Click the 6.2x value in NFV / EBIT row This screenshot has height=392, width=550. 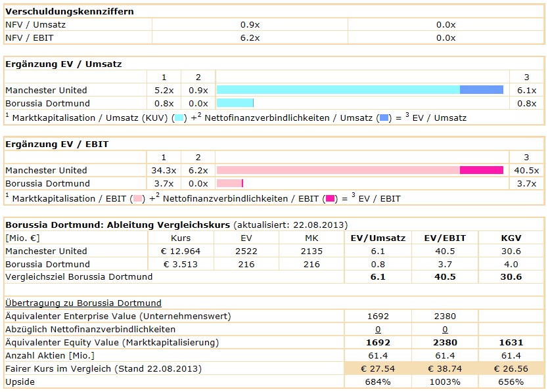[x=250, y=38]
